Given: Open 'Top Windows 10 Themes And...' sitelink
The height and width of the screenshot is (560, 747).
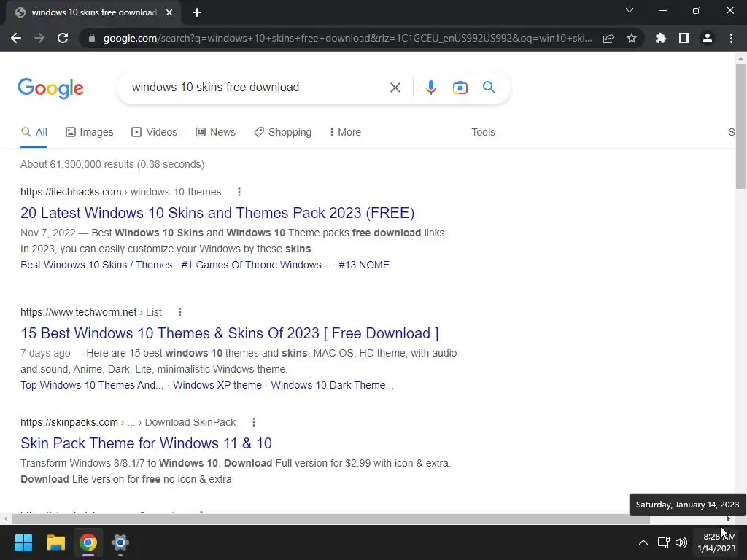Looking at the screenshot, I should (x=92, y=385).
